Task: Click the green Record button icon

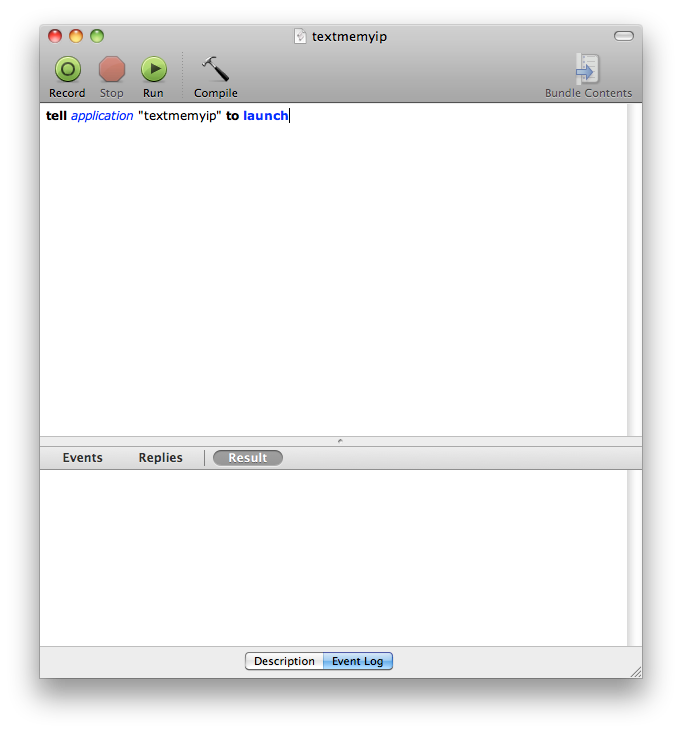Action: pos(68,70)
